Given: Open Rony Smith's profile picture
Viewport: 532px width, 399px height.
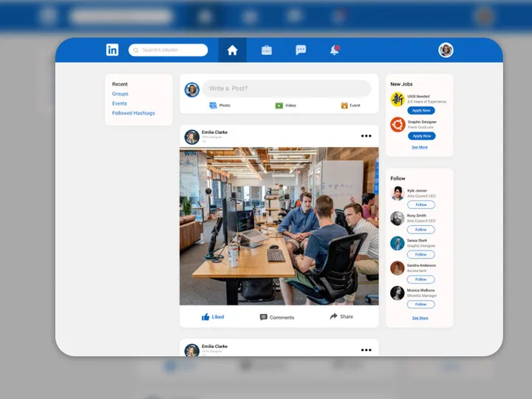Looking at the screenshot, I should pos(398,219).
